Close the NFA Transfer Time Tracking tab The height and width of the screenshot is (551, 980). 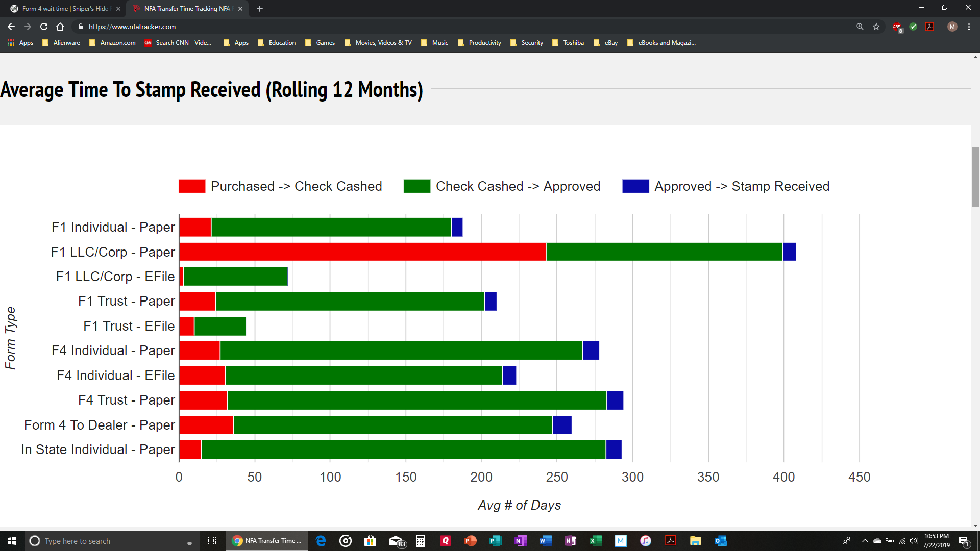point(240,9)
